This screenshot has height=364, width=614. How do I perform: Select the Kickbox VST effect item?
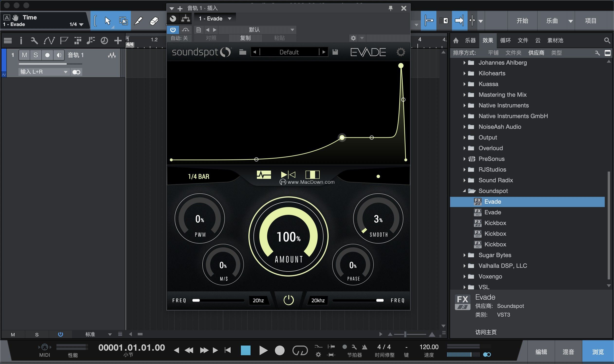pyautogui.click(x=495, y=234)
